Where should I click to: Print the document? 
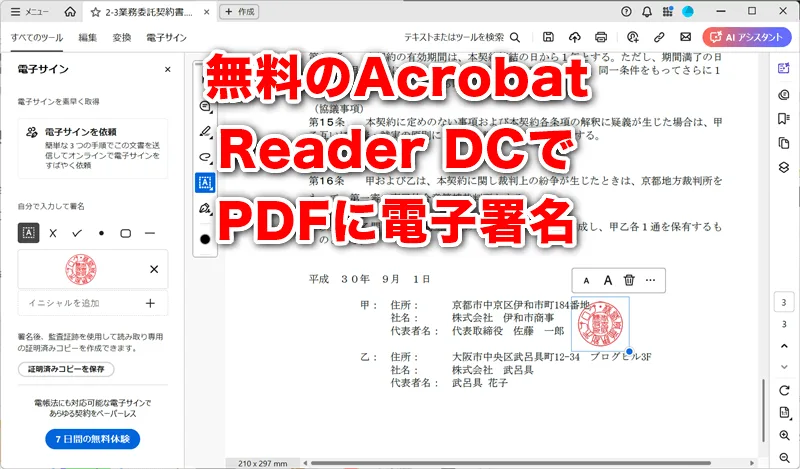coord(601,37)
